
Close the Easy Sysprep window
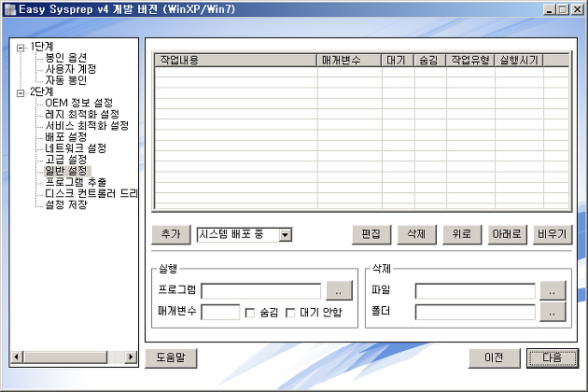pyautogui.click(x=577, y=9)
